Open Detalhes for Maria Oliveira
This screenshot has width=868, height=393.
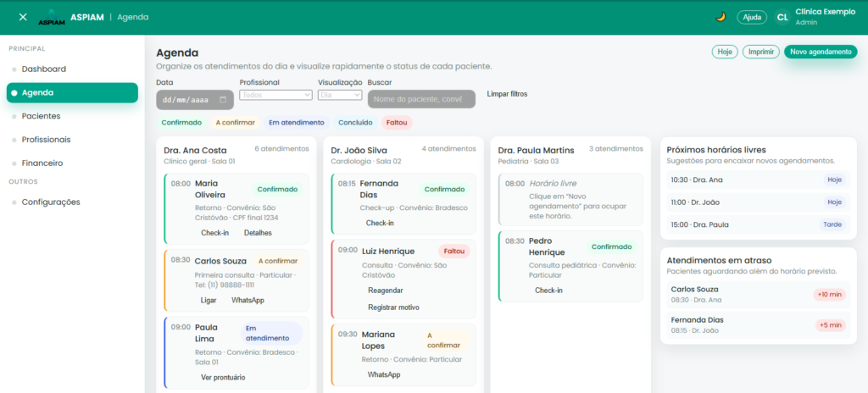click(x=258, y=233)
